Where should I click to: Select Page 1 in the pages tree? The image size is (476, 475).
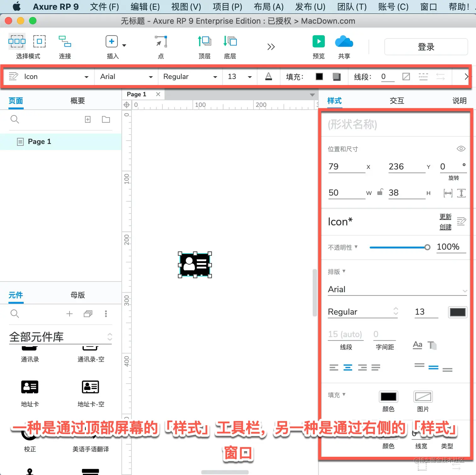click(61, 142)
